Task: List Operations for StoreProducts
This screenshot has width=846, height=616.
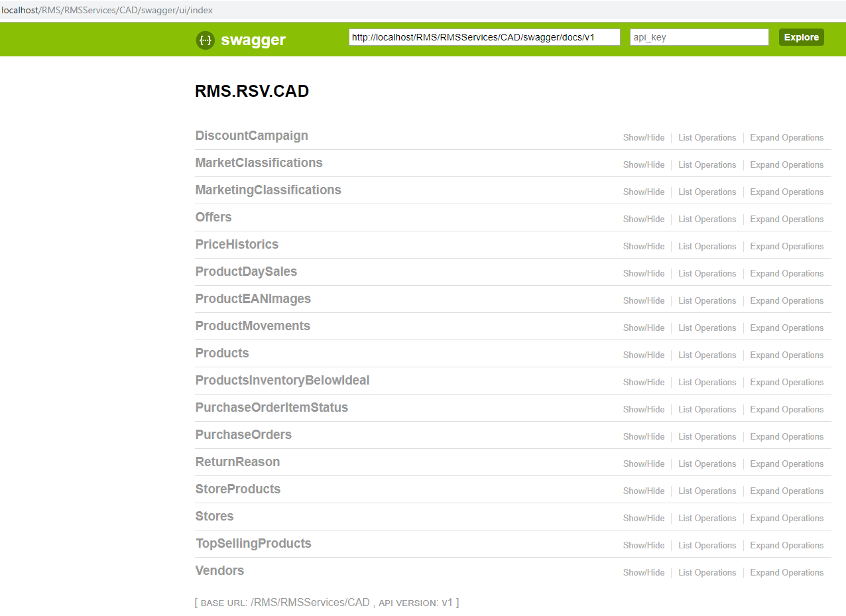Action: click(x=707, y=491)
